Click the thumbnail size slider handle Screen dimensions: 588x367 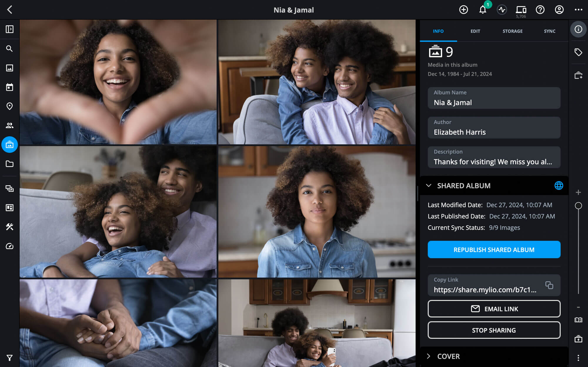pos(578,206)
